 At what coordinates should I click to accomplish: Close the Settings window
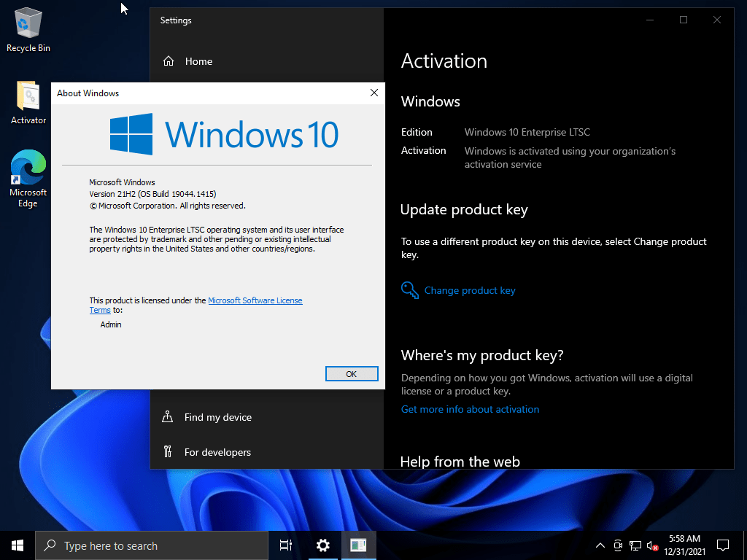(x=716, y=20)
